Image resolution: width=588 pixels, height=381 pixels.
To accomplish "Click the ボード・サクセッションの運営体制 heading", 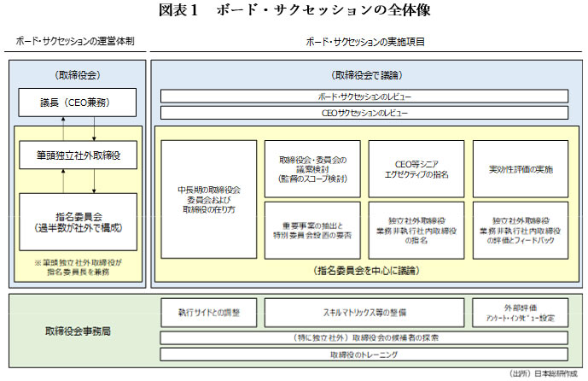I will 74,41.
